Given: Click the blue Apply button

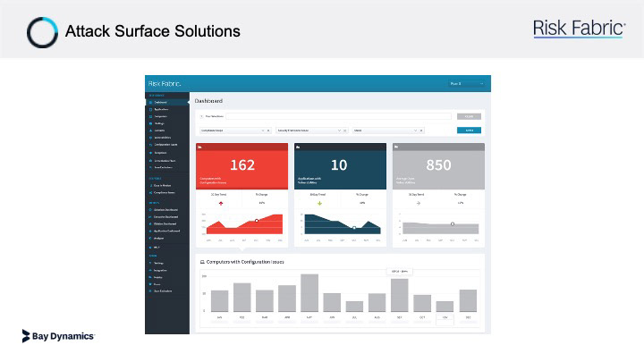Looking at the screenshot, I should pos(469,130).
